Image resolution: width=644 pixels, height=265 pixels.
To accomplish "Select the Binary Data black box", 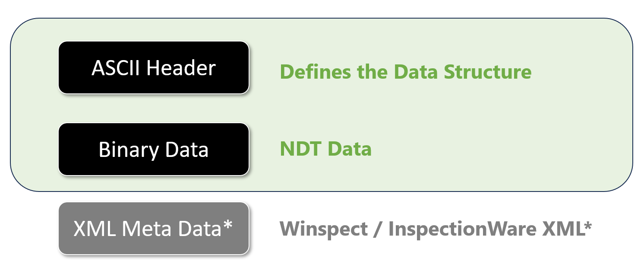I will click(x=154, y=149).
